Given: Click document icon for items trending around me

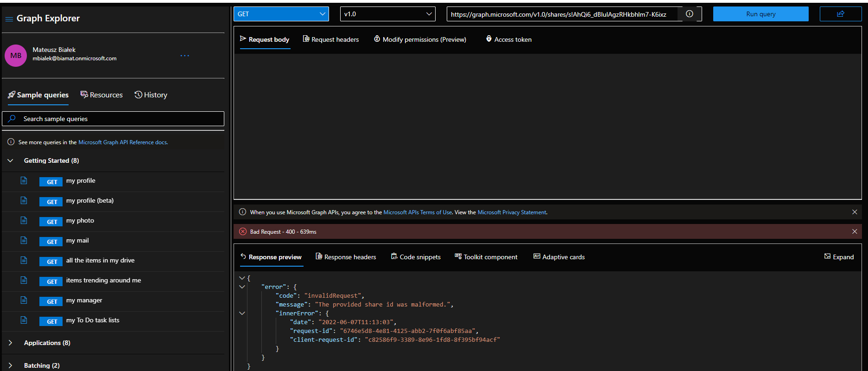Looking at the screenshot, I should click(x=24, y=280).
